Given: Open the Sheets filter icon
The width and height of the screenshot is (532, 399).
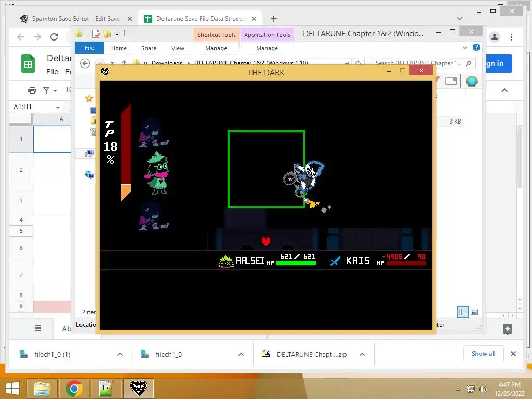Looking at the screenshot, I should coord(46,90).
